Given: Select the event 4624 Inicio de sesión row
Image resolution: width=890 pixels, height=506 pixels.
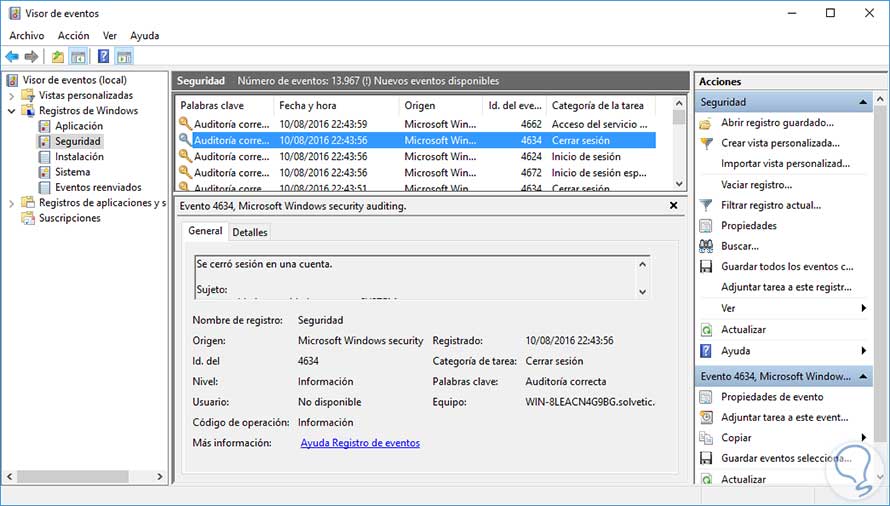Looking at the screenshot, I should [x=417, y=157].
